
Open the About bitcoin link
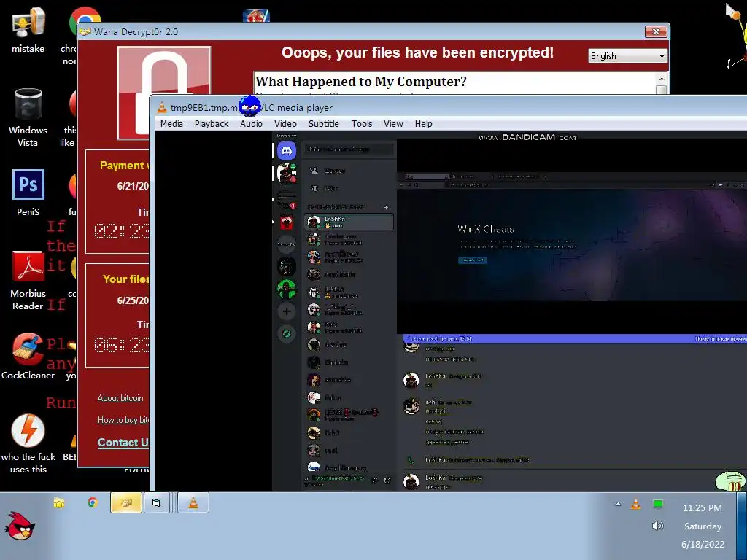[x=120, y=398]
